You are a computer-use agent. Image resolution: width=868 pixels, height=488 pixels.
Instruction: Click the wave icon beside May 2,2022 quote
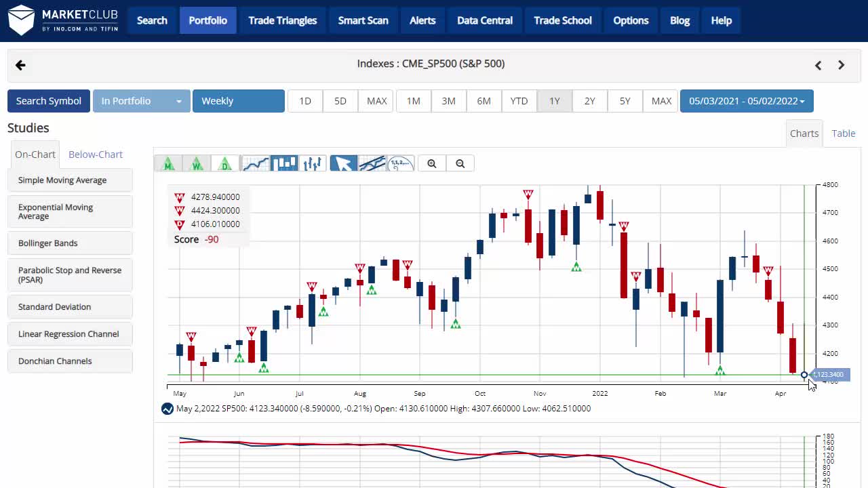[167, 409]
